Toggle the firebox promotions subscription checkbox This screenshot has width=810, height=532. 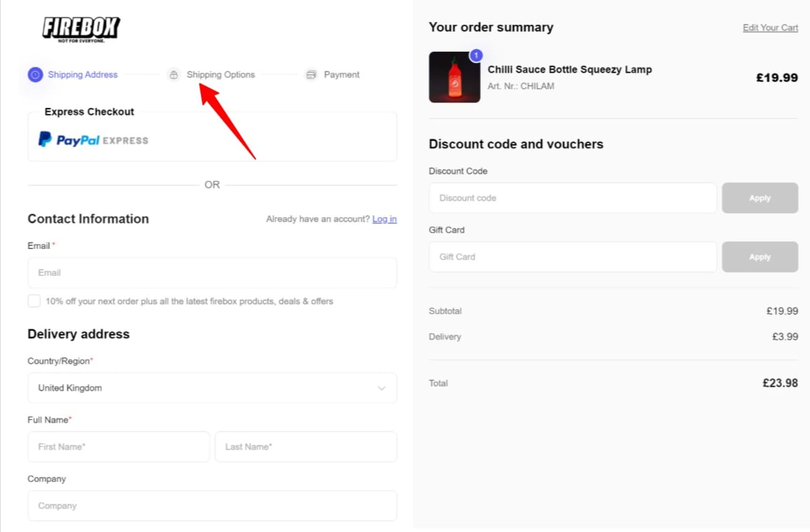pos(34,301)
